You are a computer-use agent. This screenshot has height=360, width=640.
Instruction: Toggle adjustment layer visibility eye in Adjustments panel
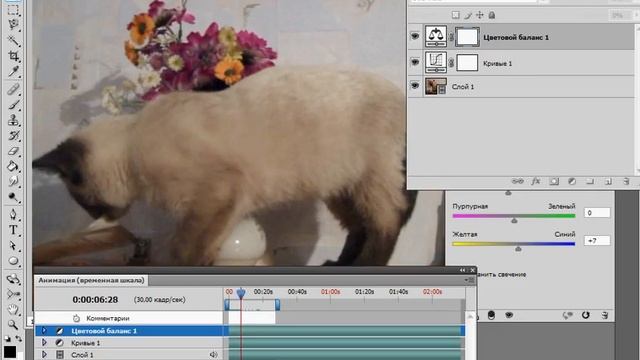(x=509, y=315)
